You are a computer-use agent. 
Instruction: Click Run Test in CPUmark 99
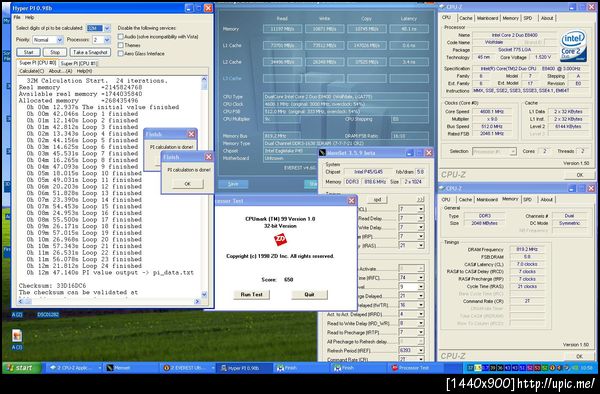click(x=251, y=295)
